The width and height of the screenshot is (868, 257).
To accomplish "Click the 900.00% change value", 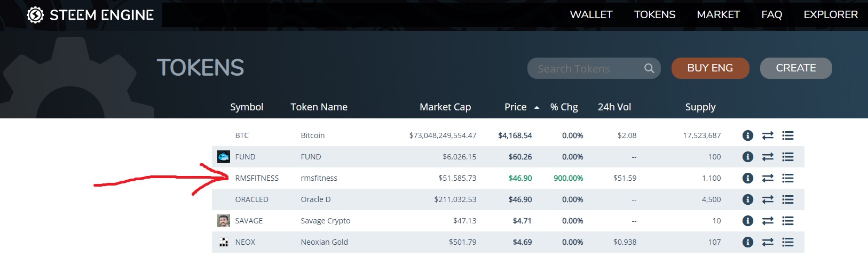I will (568, 178).
